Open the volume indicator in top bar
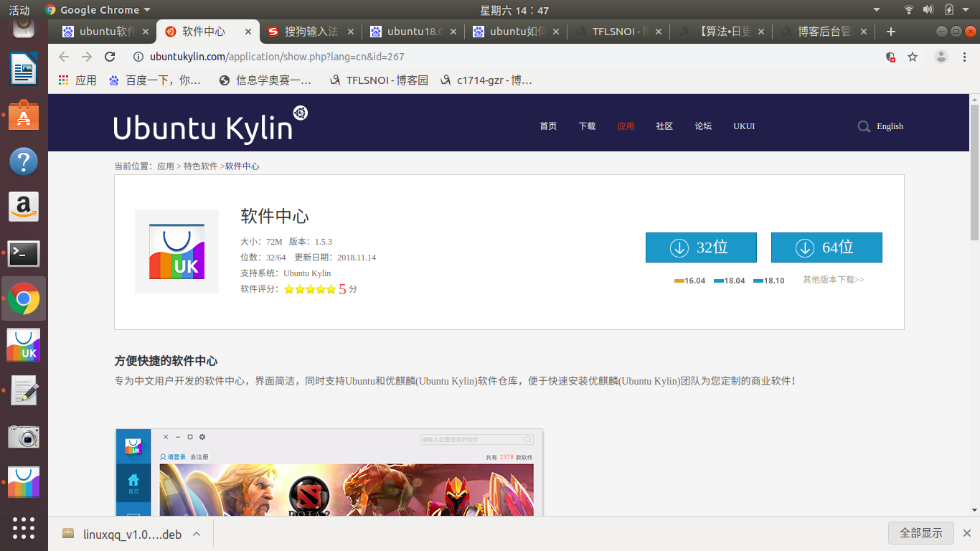 [928, 10]
